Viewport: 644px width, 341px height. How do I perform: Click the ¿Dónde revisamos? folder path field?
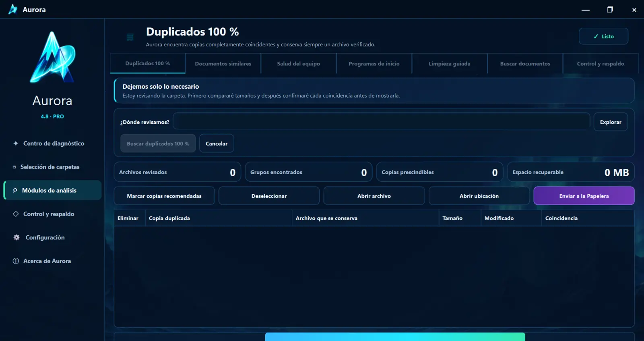pos(381,121)
